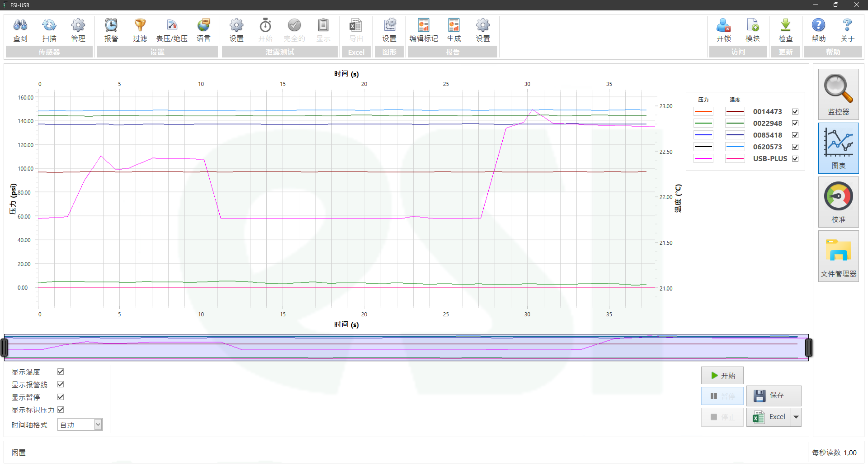Screen dimensions: 868x467
Task: Switch to the 监控器 monitor view
Action: [838, 94]
